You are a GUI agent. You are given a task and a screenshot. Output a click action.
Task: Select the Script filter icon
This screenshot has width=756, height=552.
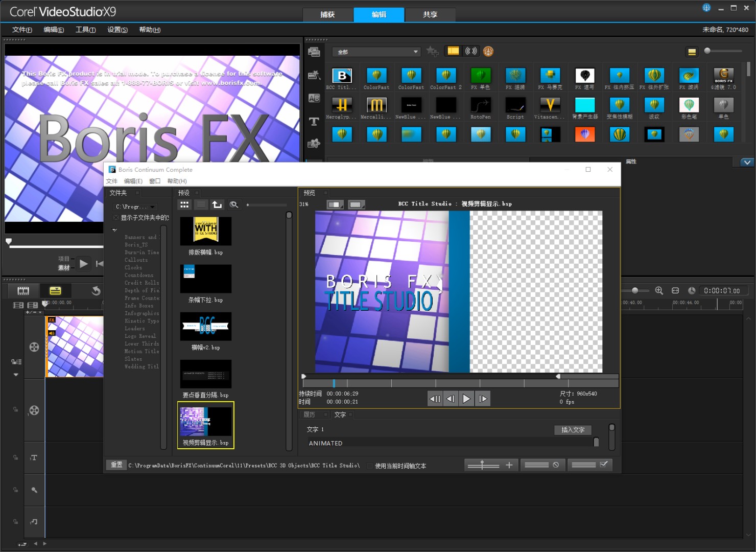pyautogui.click(x=515, y=105)
